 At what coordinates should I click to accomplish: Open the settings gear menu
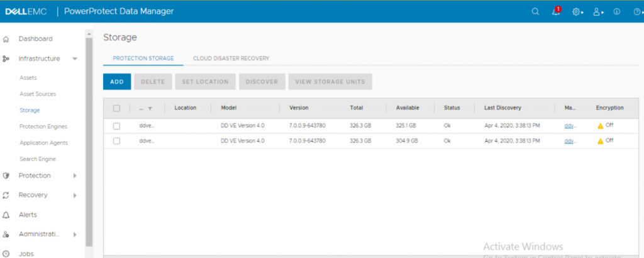[577, 12]
